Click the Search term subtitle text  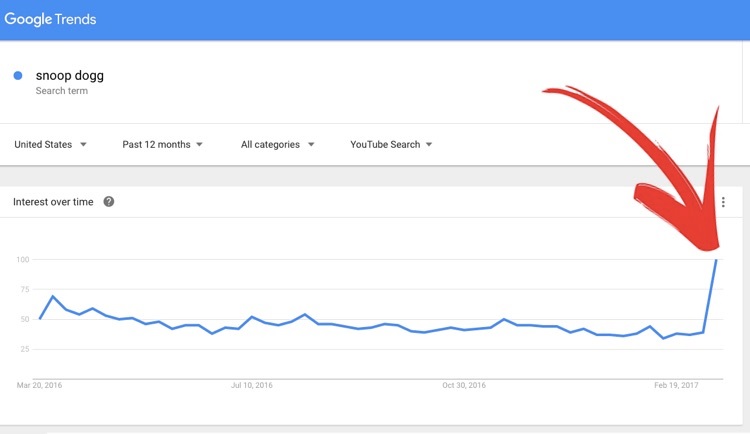click(x=61, y=91)
